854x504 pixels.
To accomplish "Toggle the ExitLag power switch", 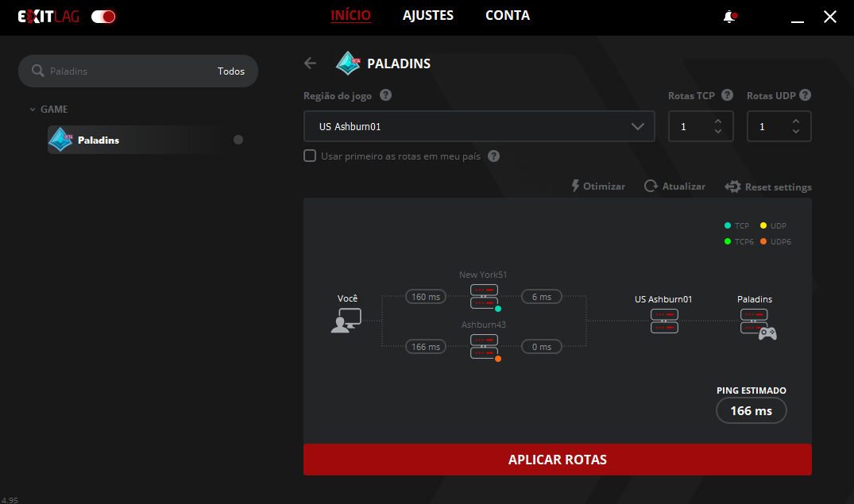I will pos(103,17).
